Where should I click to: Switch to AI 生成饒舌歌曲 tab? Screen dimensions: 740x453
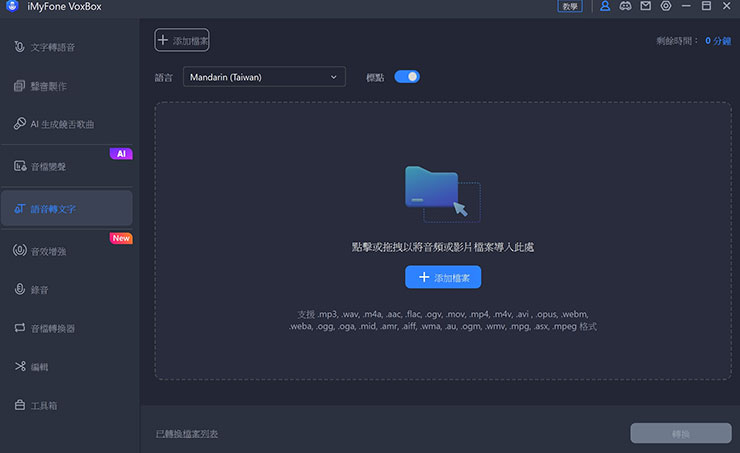coord(66,124)
